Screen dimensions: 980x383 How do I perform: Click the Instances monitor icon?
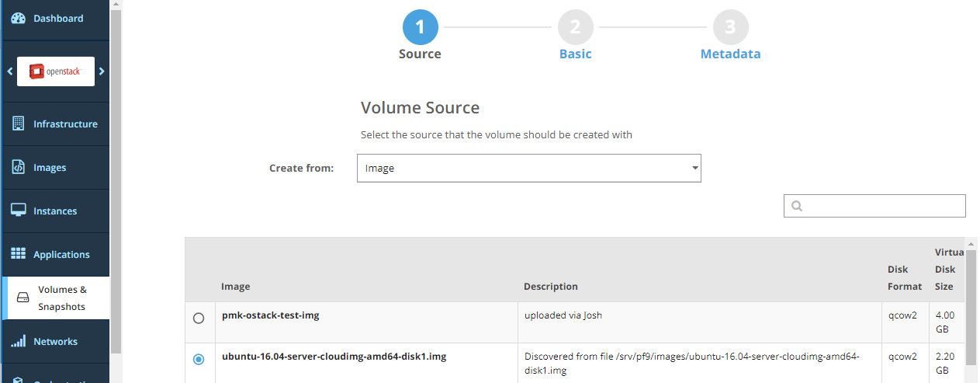(x=19, y=211)
